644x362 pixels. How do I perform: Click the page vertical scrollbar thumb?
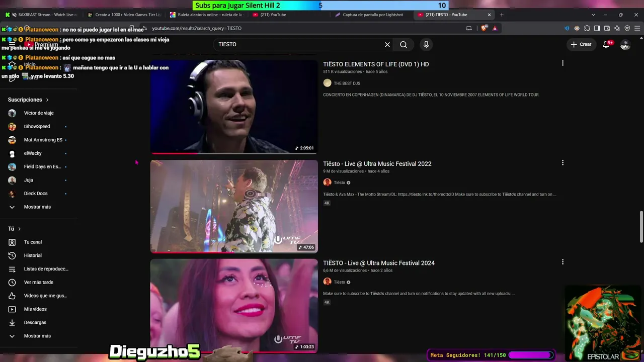click(x=641, y=227)
